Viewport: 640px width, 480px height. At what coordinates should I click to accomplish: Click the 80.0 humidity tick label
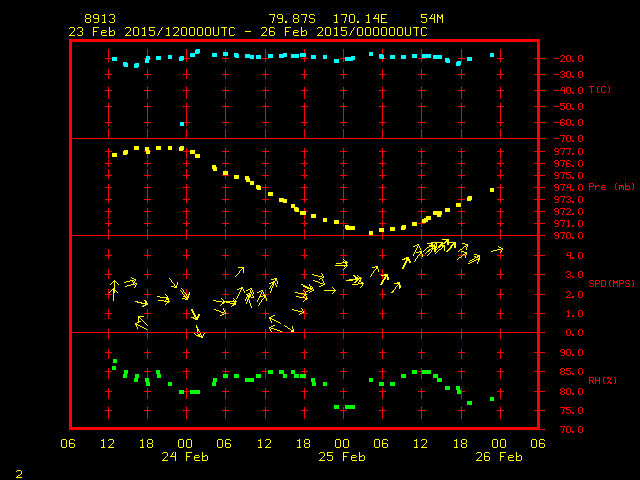(x=571, y=391)
